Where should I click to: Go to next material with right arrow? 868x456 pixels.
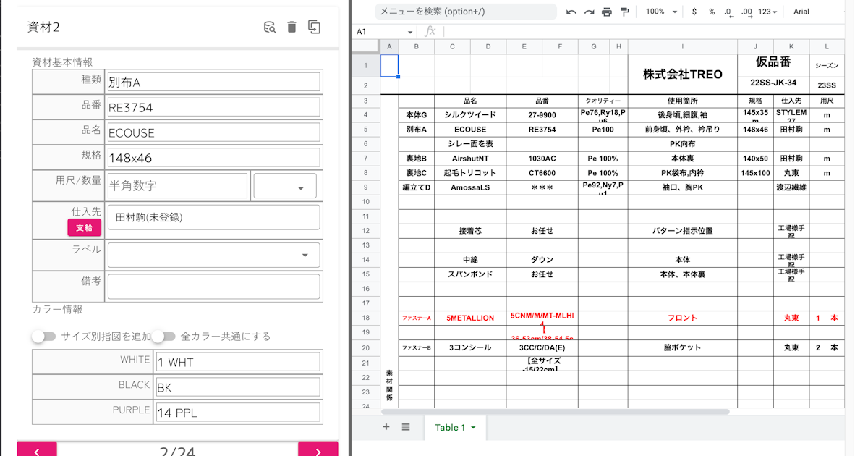pyautogui.click(x=318, y=450)
